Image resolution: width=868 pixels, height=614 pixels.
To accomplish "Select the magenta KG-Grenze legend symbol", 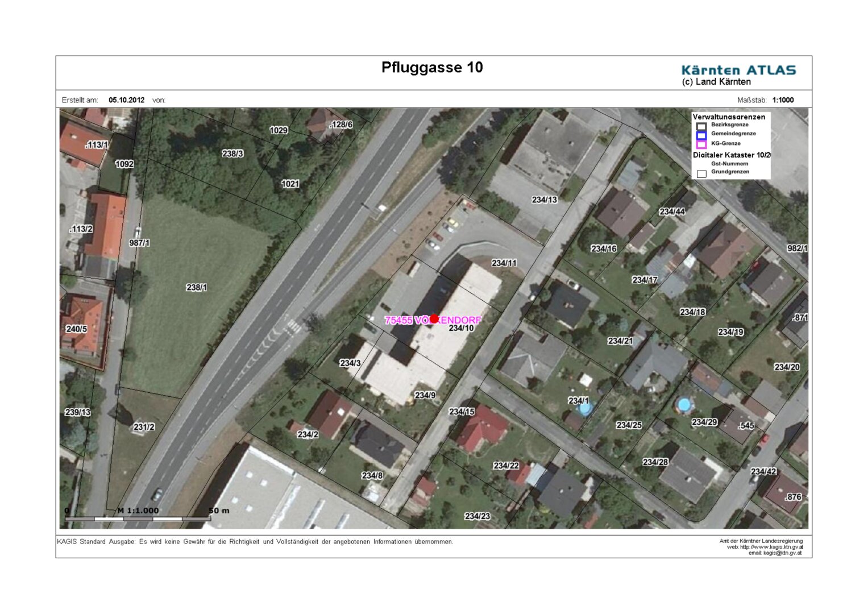I will pos(701,144).
